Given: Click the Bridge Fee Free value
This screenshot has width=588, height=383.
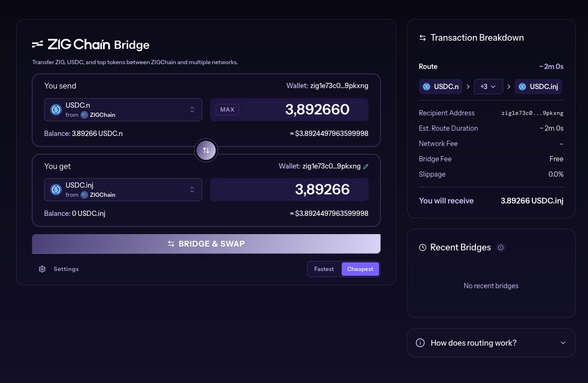Looking at the screenshot, I should [x=556, y=159].
